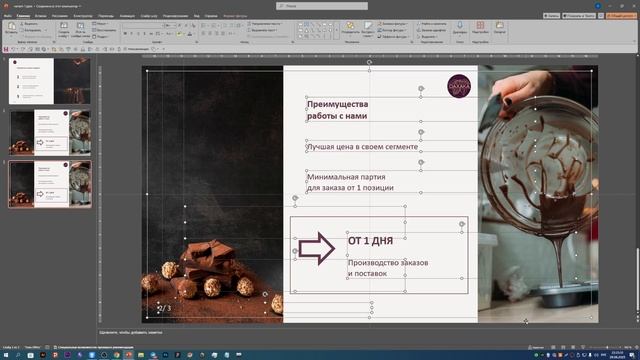This screenshot has height=360, width=640.
Task: Expand the Выделить select dropdown
Action: pyautogui.click(x=428, y=36)
